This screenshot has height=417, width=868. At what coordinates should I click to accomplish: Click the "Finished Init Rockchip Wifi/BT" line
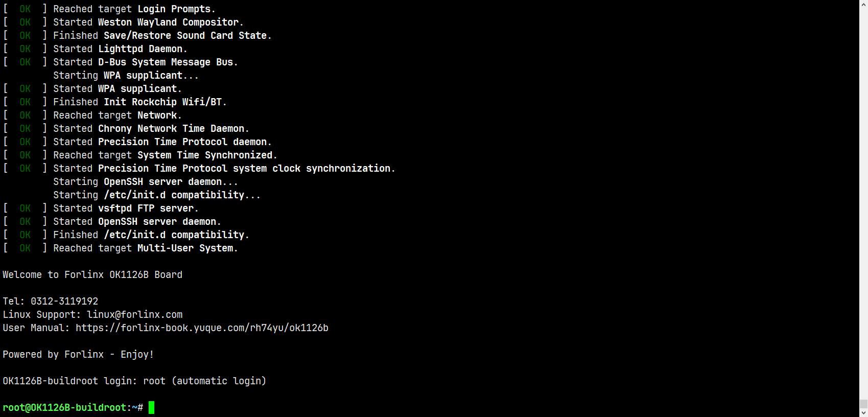coord(139,102)
